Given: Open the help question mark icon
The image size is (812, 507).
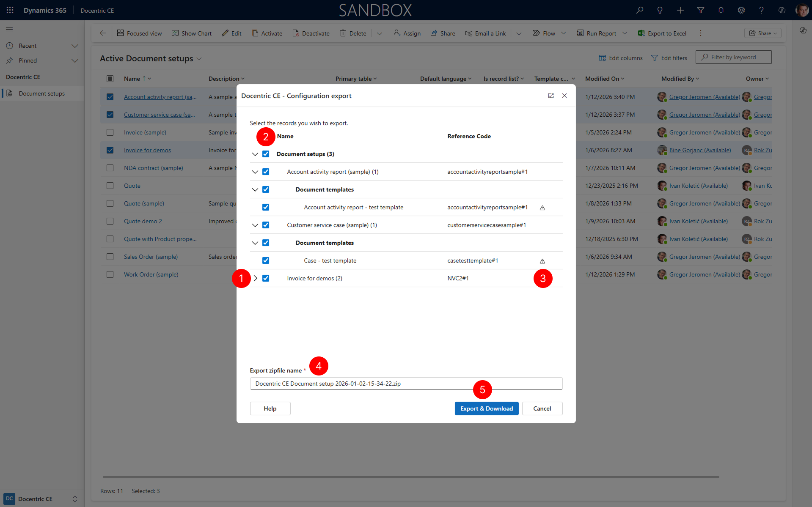Looking at the screenshot, I should pos(762,10).
